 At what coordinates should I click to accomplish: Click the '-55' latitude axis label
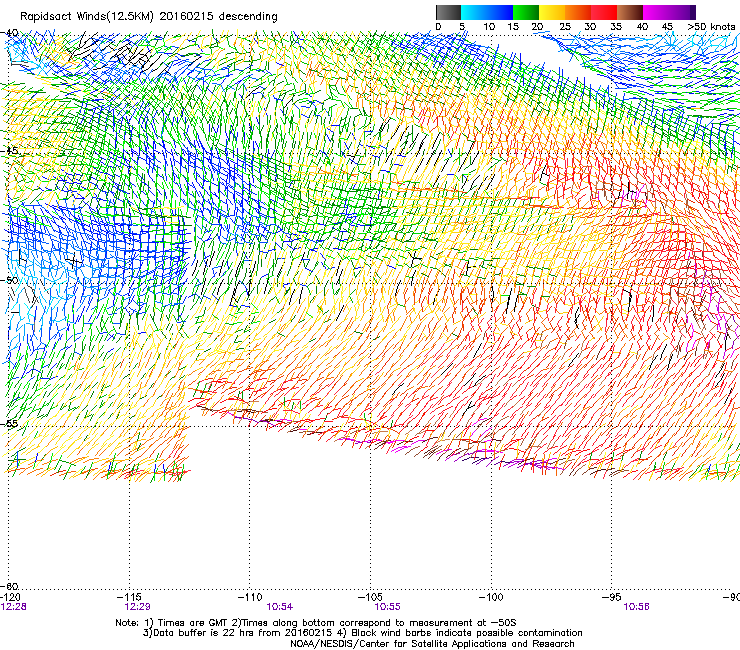(9, 424)
